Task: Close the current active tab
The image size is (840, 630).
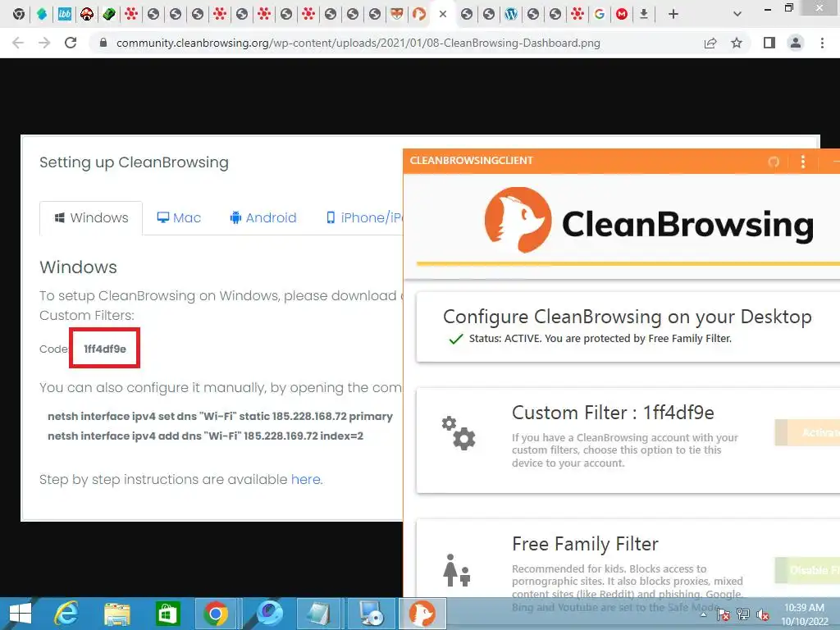Action: (x=442, y=15)
